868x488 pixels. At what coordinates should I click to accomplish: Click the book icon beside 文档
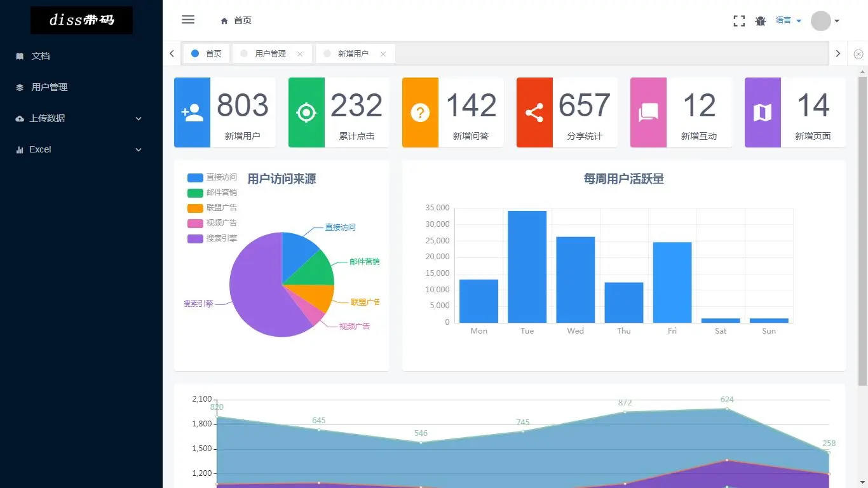click(x=20, y=56)
